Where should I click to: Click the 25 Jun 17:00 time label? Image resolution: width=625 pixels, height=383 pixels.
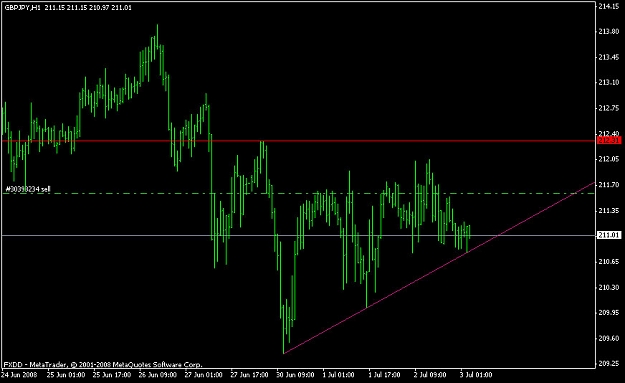tap(112, 375)
